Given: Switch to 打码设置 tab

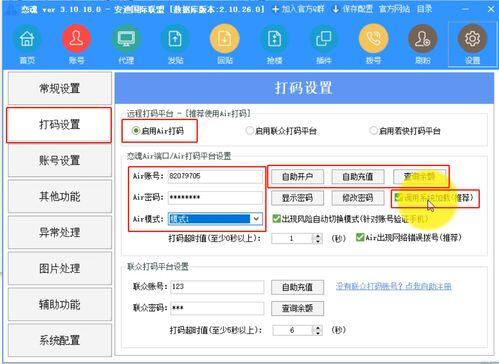Looking at the screenshot, I should pos(60,125).
